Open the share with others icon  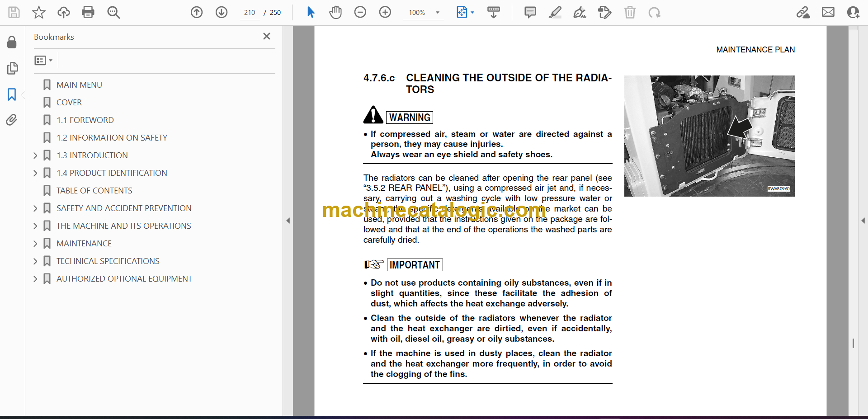click(x=853, y=12)
